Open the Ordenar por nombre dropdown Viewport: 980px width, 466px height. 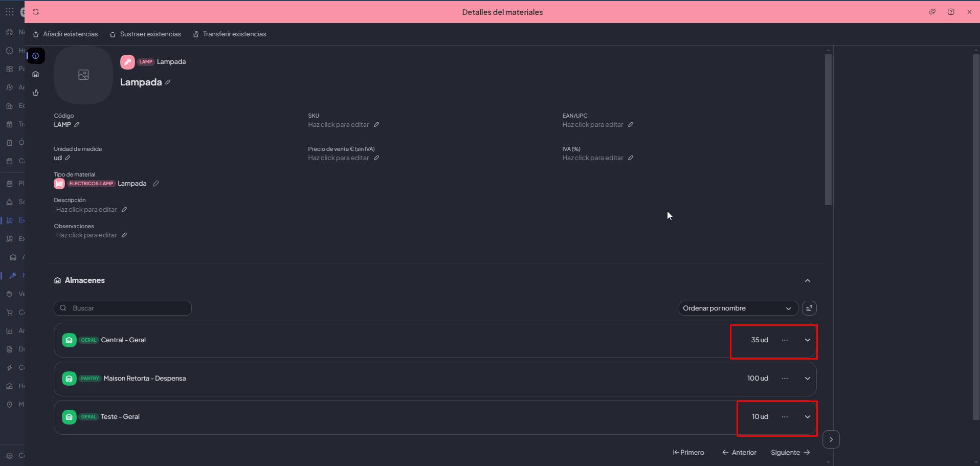[738, 308]
